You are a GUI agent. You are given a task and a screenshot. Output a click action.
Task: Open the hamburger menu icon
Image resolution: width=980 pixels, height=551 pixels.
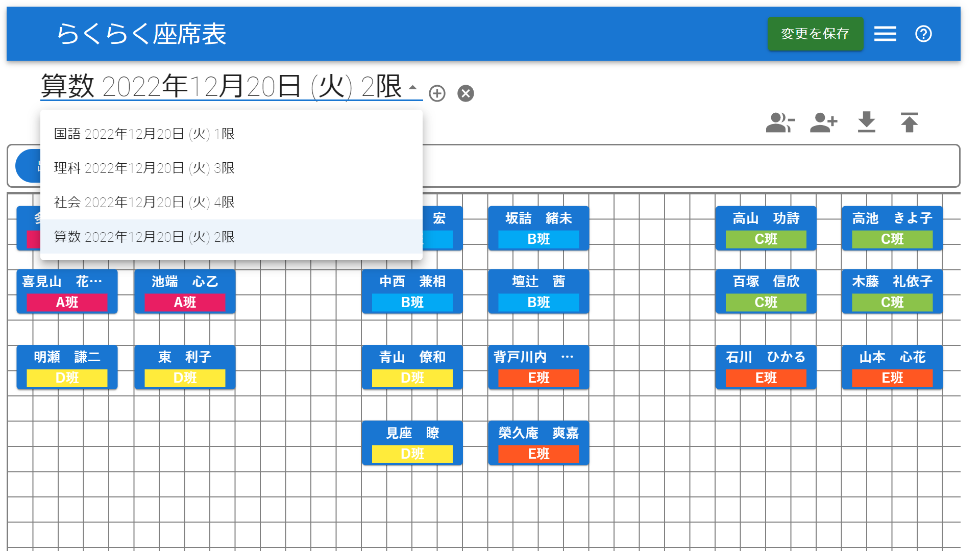click(x=885, y=34)
